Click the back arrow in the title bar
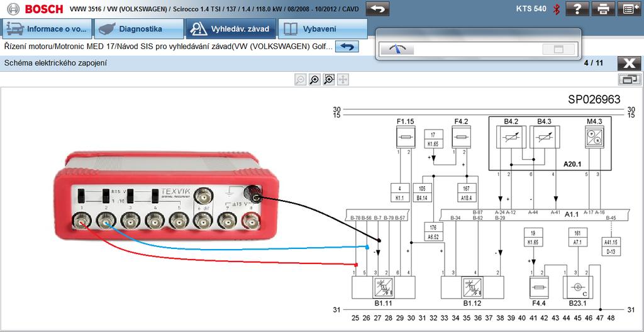Screen dimensions: 644x332 click(x=377, y=9)
